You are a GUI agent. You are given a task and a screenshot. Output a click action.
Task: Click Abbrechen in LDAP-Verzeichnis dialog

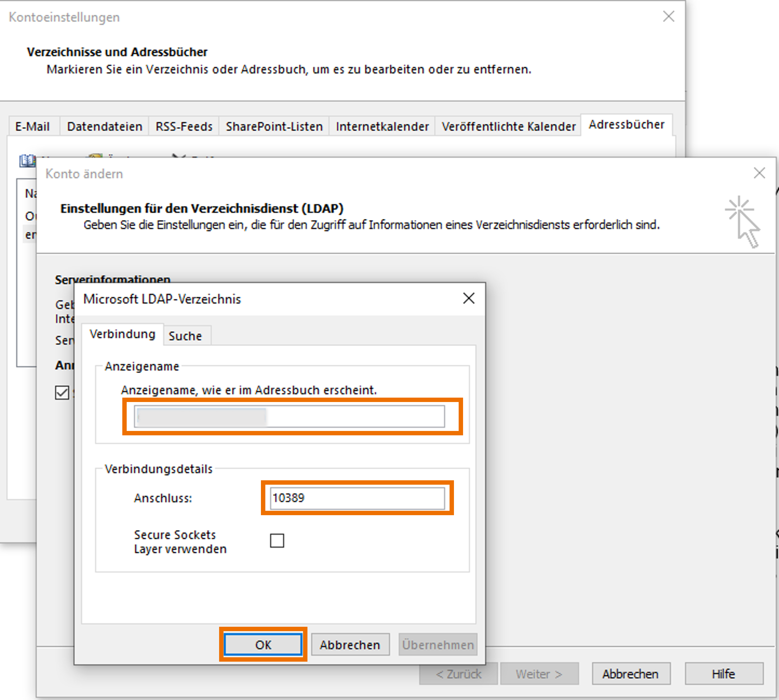(350, 645)
